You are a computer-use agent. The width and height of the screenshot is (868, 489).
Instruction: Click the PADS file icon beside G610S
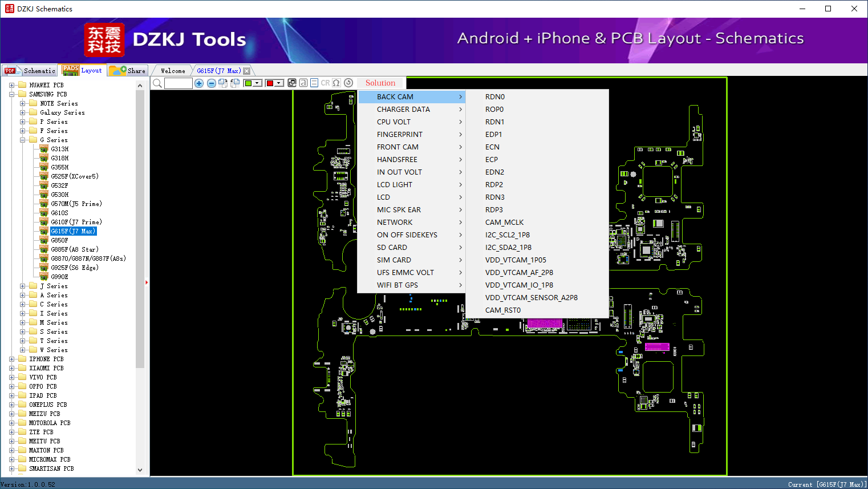(44, 213)
